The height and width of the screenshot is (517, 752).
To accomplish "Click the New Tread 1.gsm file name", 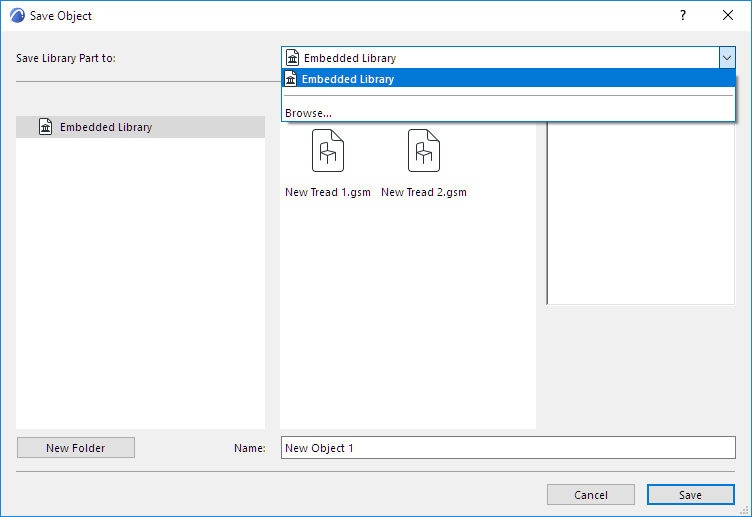I will tap(328, 192).
